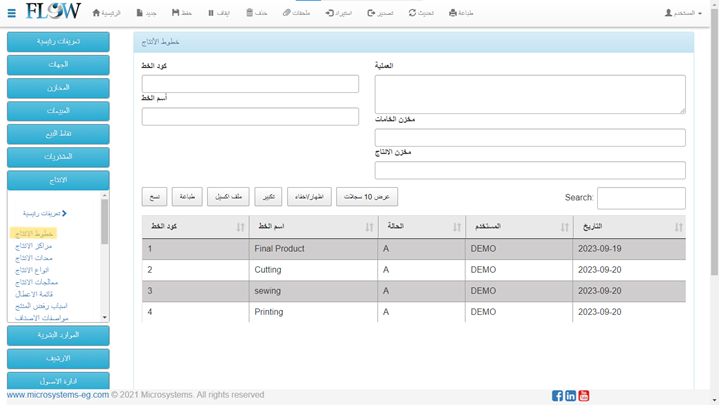Open عرض 10 سجلات records count dropdown
This screenshot has width=719, height=405.
click(367, 197)
